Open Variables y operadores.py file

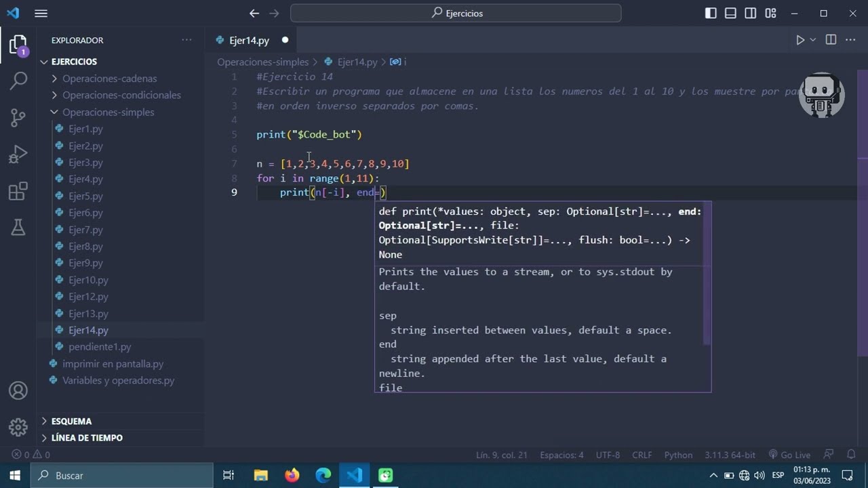click(x=118, y=380)
